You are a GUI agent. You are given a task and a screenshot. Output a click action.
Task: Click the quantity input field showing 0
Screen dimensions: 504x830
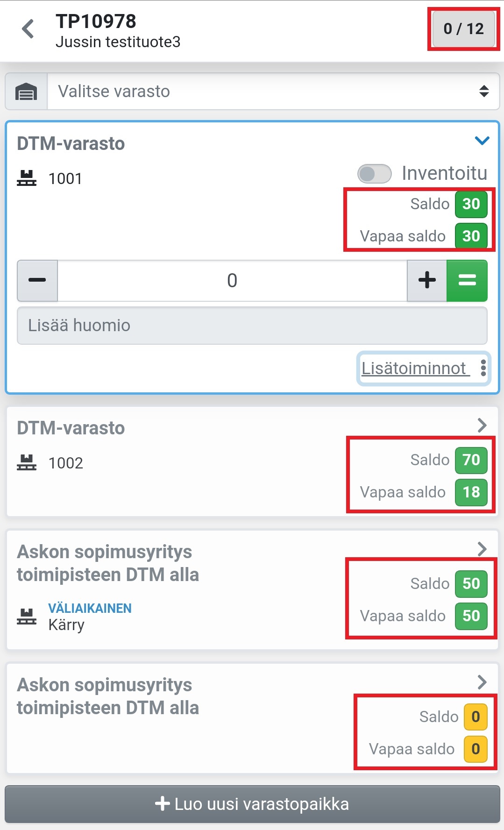click(x=232, y=281)
